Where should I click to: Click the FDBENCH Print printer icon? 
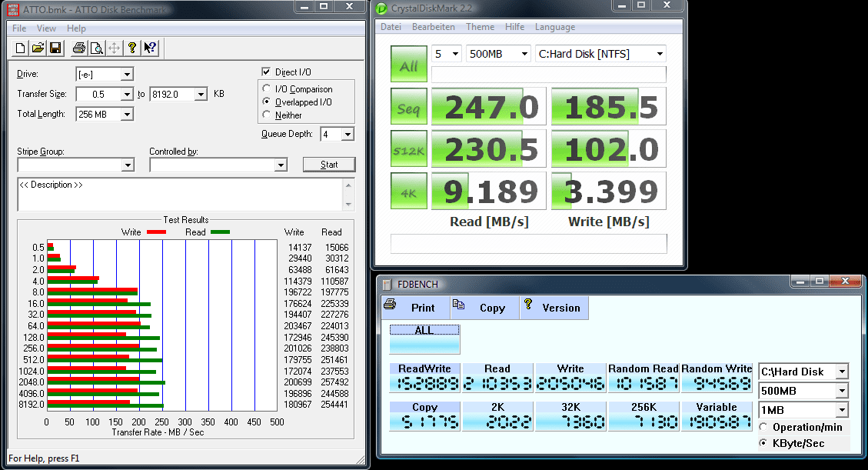tap(390, 304)
